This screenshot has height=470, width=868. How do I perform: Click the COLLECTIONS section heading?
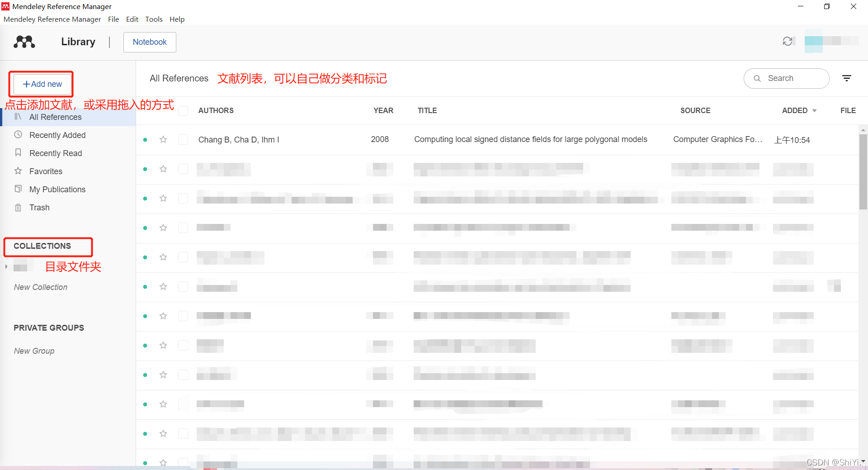42,246
